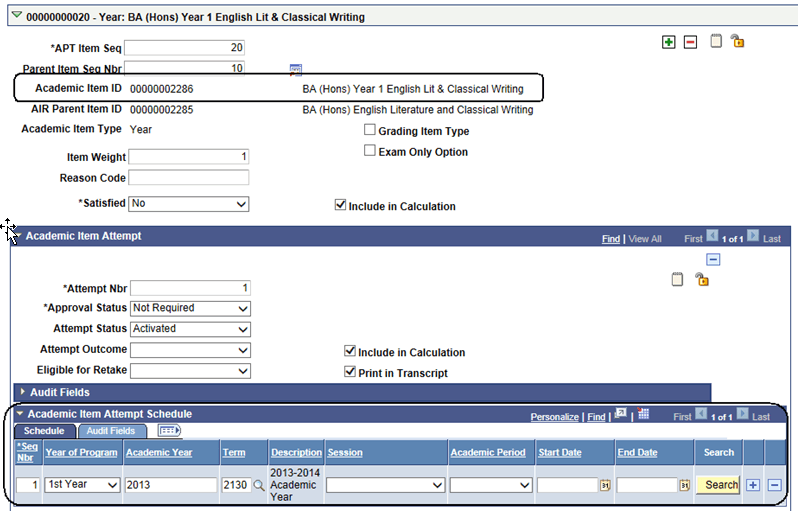The height and width of the screenshot is (513, 802).
Task: Open Start Date calendar picker
Action: 605,485
